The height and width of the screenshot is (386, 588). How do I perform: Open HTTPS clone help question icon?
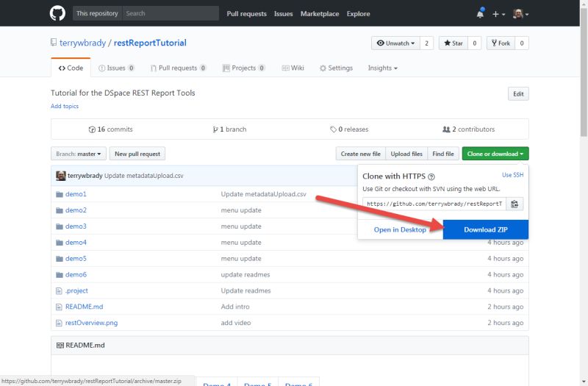tap(431, 176)
